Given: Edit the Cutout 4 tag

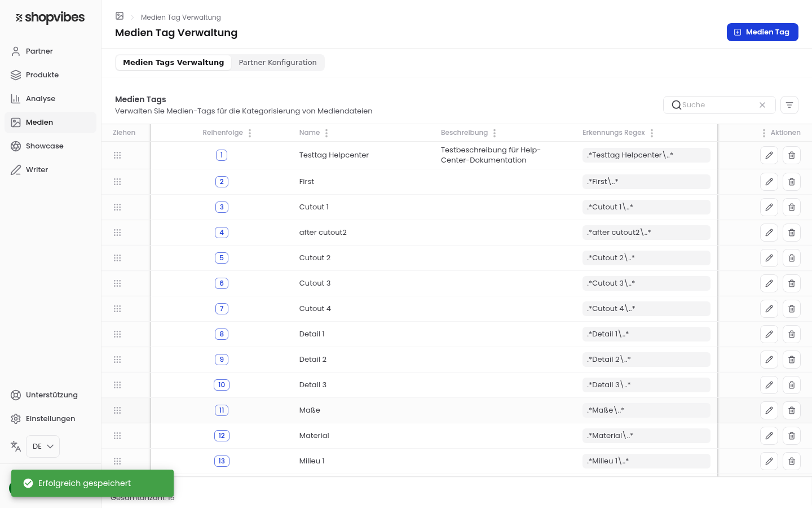Looking at the screenshot, I should pyautogui.click(x=769, y=309).
